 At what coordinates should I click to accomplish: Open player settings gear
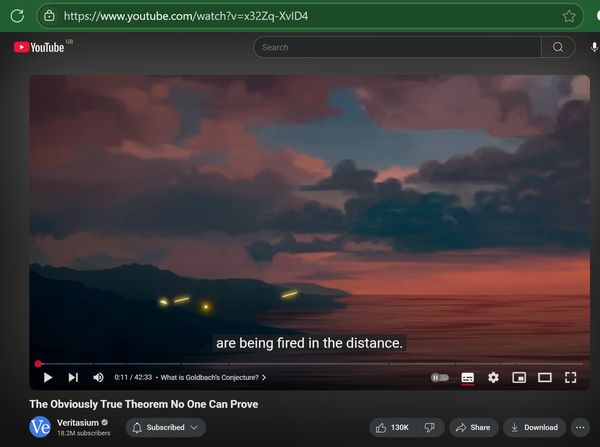coord(493,378)
